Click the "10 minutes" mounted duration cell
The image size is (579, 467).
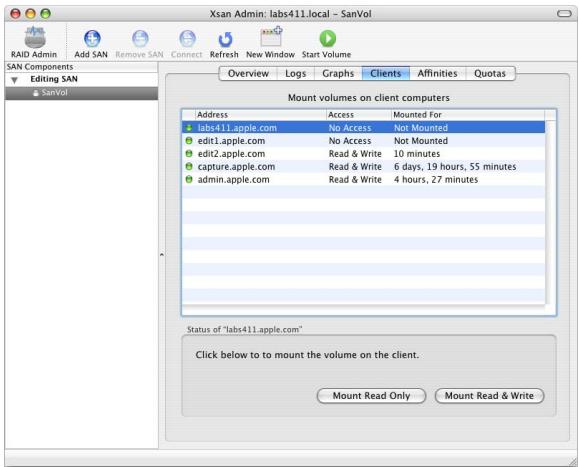coord(417,154)
